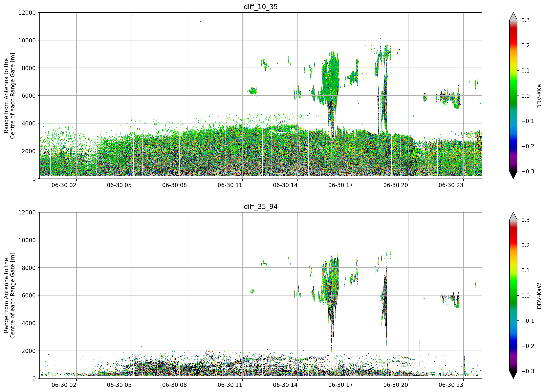Click the 0.0 tick on DDV-XKa colorbar
The height and width of the screenshot is (392, 546).
pos(526,96)
